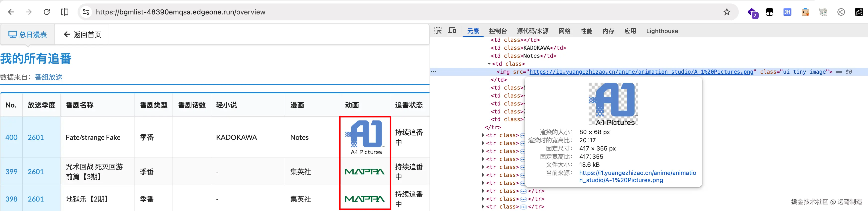Click the browser forward arrow

29,12
